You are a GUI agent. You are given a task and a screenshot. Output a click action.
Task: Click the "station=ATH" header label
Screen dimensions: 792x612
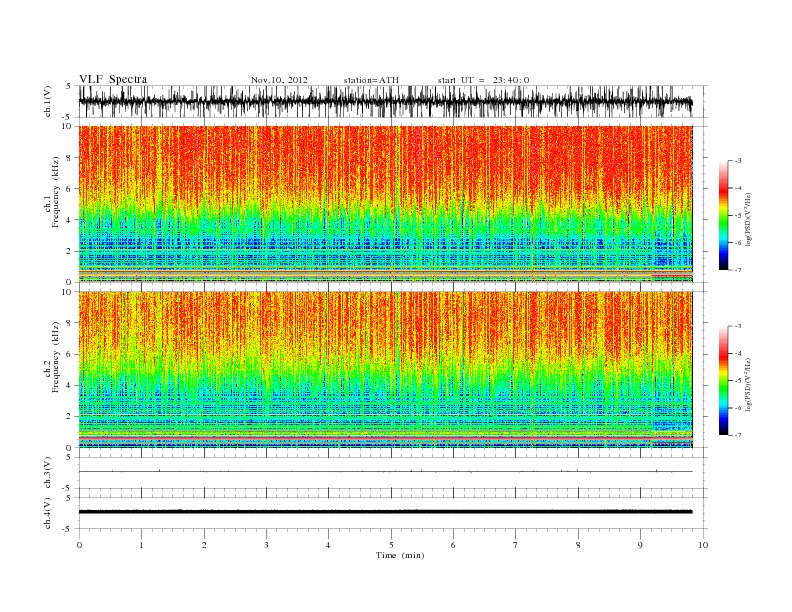pyautogui.click(x=371, y=80)
